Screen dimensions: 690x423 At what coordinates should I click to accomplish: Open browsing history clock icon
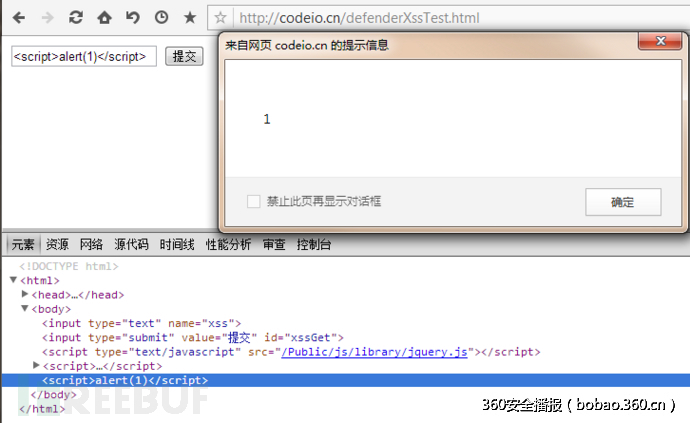click(161, 18)
